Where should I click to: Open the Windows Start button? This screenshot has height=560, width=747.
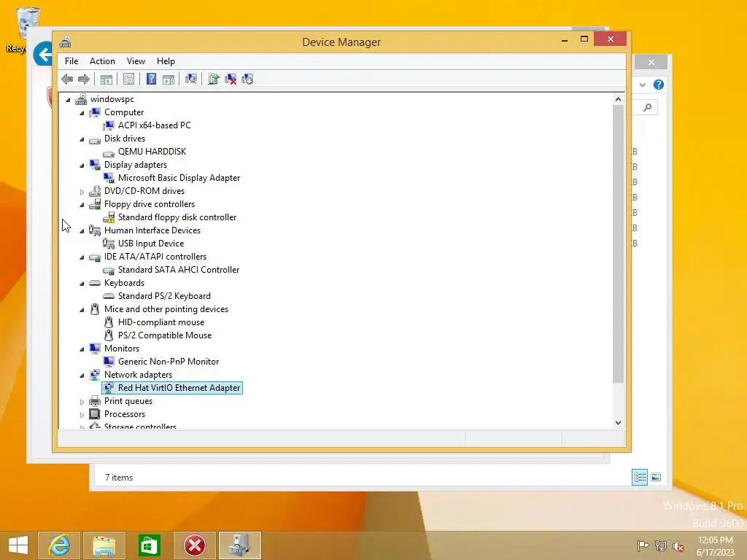coord(18,545)
